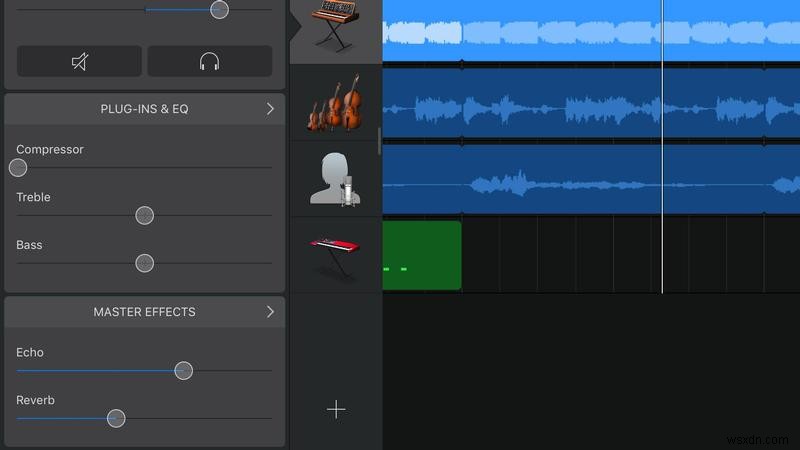The image size is (800, 450).
Task: Expand PLUG-INS & EQ chevron
Action: (x=270, y=109)
